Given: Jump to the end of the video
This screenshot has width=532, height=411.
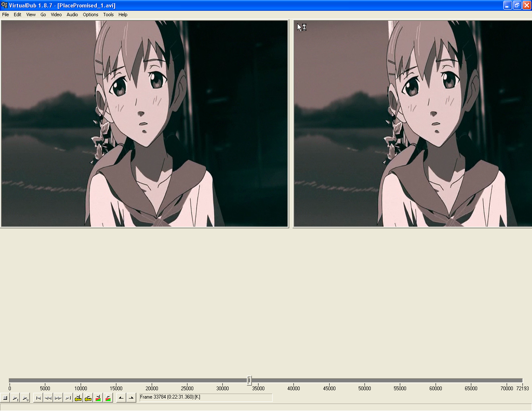Looking at the screenshot, I should (68, 398).
